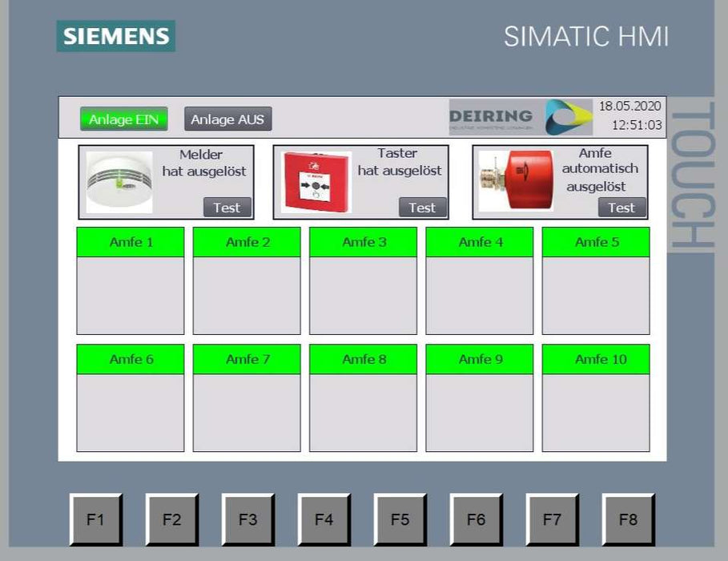Click the date and time display
This screenshot has height=561, width=728.
pyautogui.click(x=630, y=115)
